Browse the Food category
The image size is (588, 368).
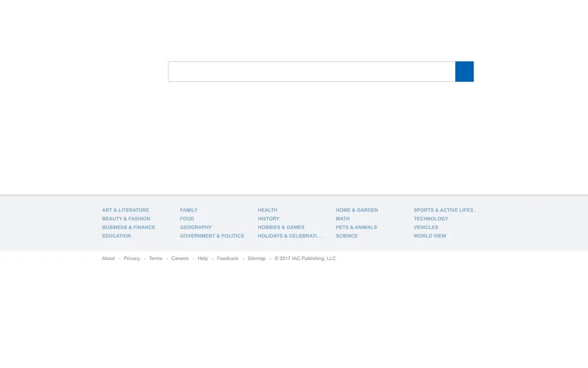tap(187, 219)
